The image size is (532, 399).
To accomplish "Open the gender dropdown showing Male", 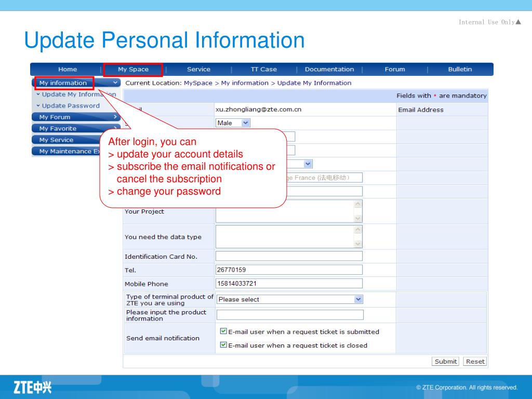I will tap(233, 123).
